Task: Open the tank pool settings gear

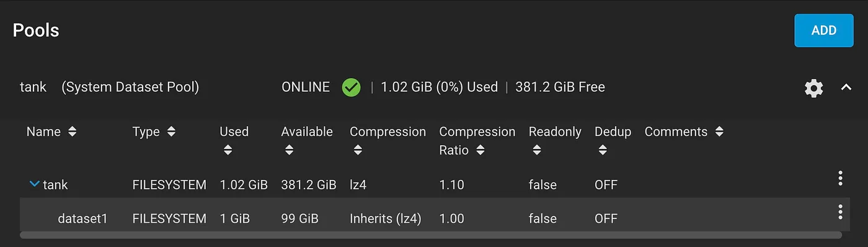Action: [814, 88]
